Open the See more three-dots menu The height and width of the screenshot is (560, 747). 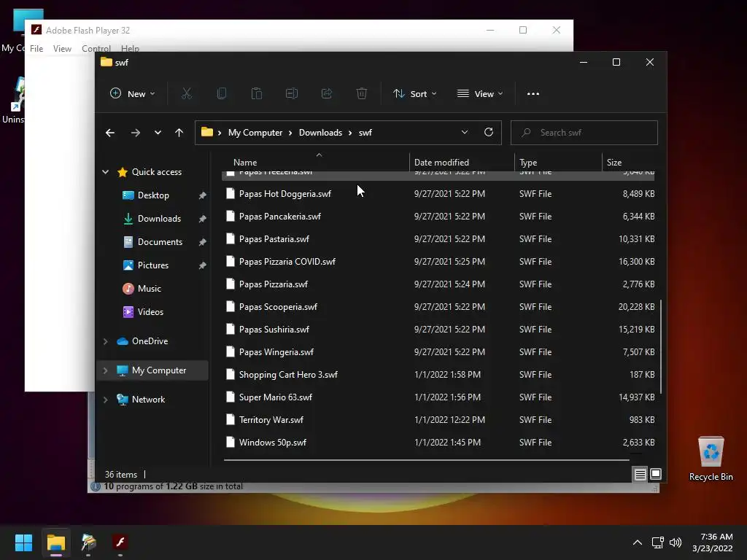(533, 94)
